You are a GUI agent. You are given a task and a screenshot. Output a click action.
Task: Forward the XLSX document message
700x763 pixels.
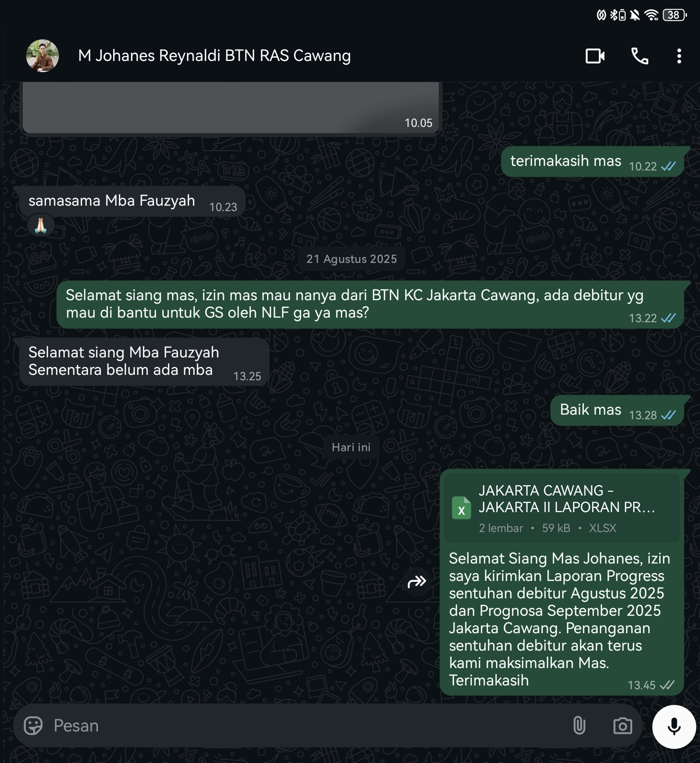(x=417, y=582)
